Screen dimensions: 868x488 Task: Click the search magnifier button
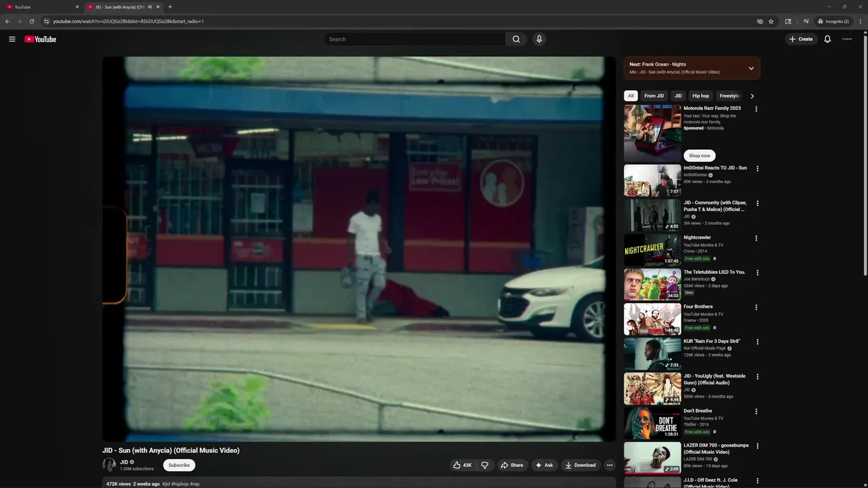tap(516, 39)
